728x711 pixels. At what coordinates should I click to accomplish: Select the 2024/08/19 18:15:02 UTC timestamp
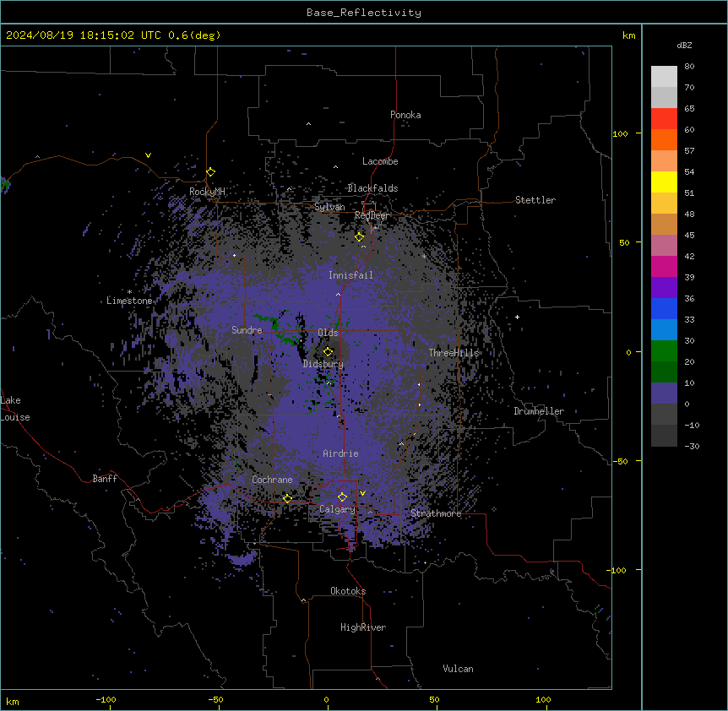click(84, 35)
